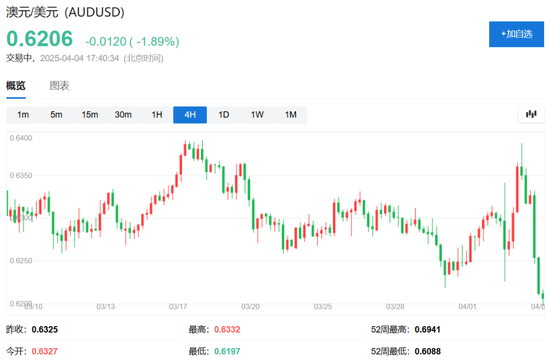Click the 03/28 date axis label

[395, 307]
